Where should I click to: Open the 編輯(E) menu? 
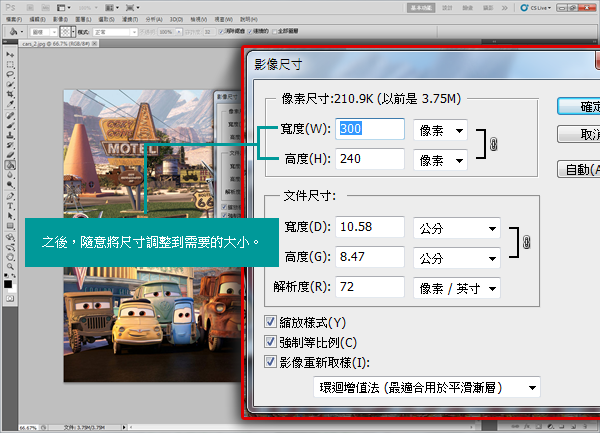[38, 19]
